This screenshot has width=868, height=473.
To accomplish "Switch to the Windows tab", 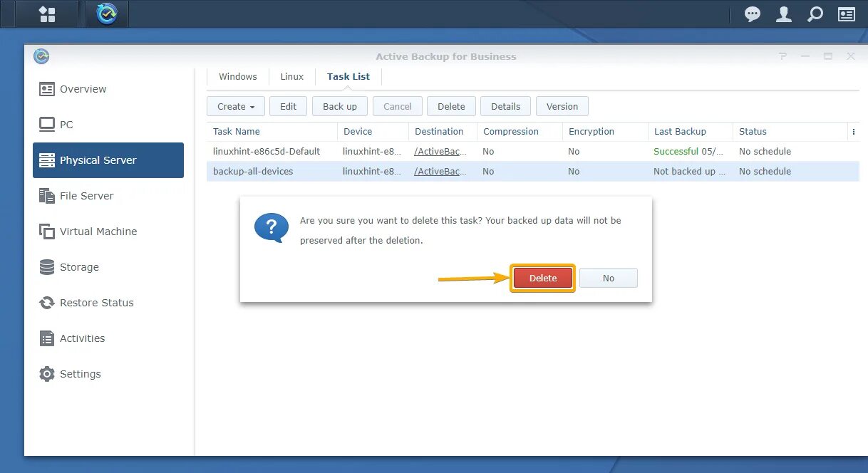I will (238, 76).
